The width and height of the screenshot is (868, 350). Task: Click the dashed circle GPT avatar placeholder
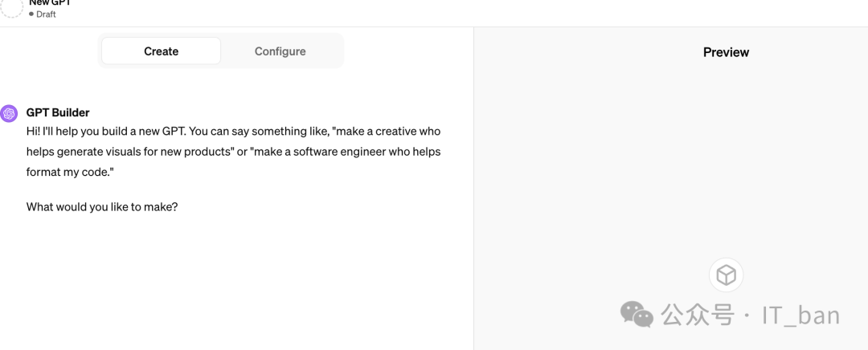pos(10,7)
